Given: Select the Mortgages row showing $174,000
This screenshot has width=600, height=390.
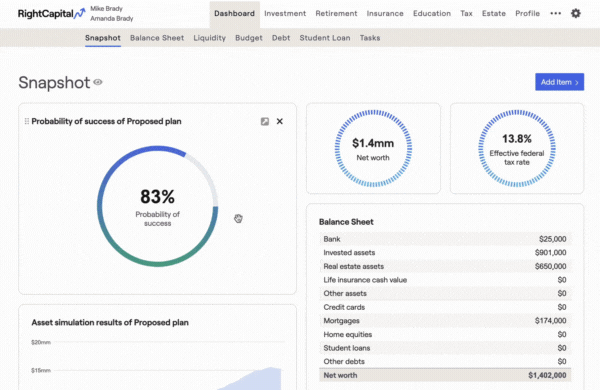Looking at the screenshot, I should tap(445, 320).
